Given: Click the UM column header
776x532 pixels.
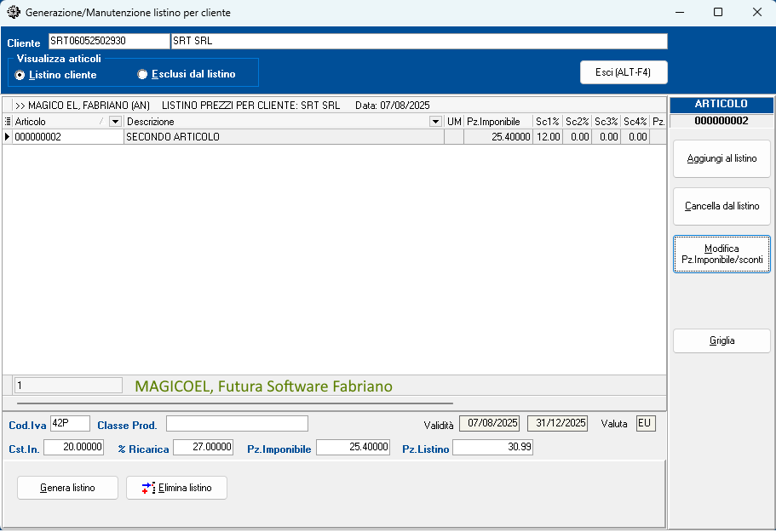Looking at the screenshot, I should pyautogui.click(x=454, y=122).
